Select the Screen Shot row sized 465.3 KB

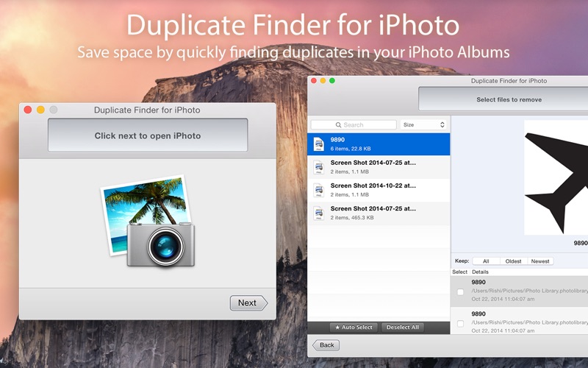(x=379, y=213)
